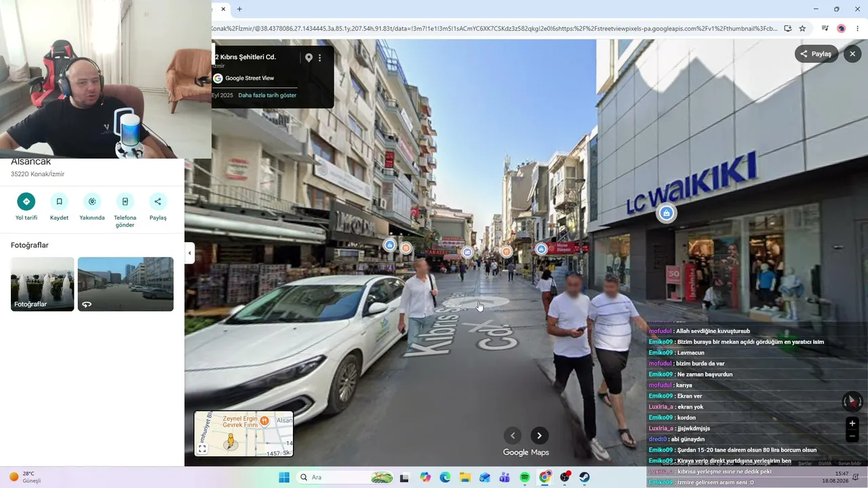
Task: Open the three-dot menu in address card
Action: 320,58
